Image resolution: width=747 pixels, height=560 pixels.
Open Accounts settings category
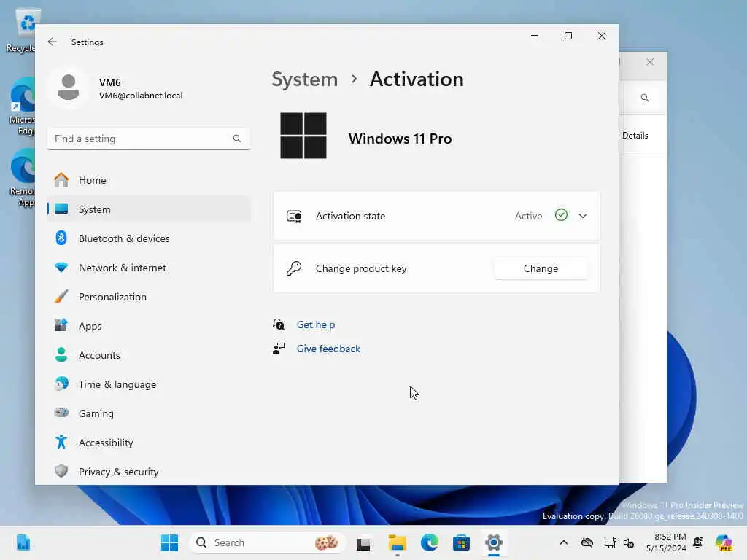[x=149, y=355]
